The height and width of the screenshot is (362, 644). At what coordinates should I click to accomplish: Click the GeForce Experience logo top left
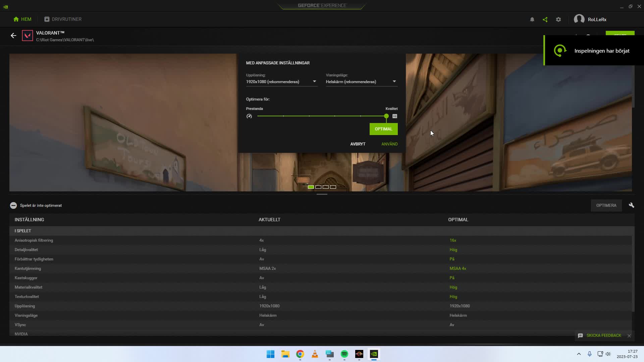(6, 6)
